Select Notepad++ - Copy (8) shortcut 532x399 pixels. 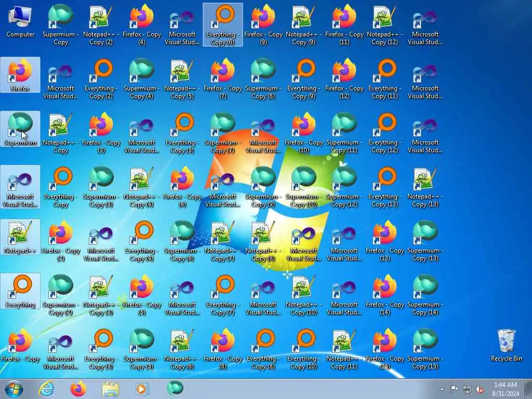(263, 241)
